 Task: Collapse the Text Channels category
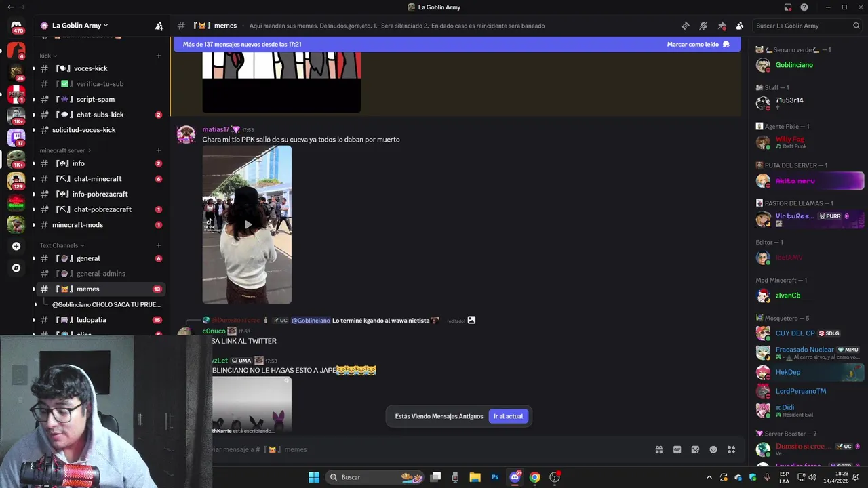pyautogui.click(x=62, y=245)
